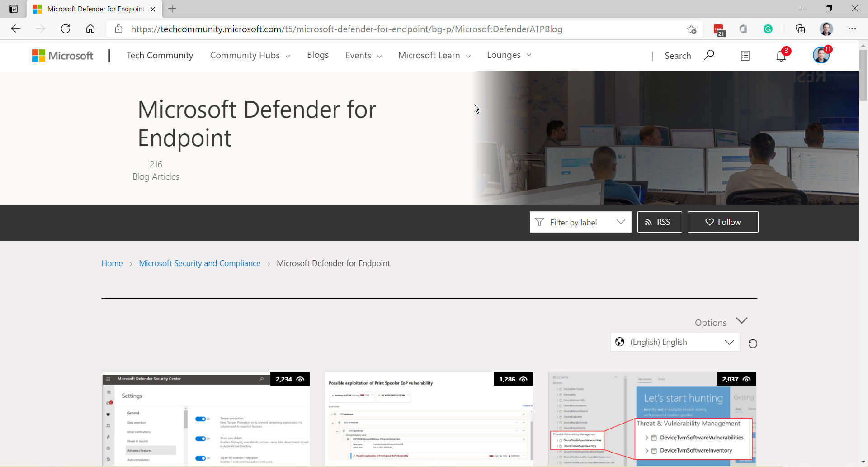Click the browser Forward arrow
868x467 pixels.
(x=41, y=29)
